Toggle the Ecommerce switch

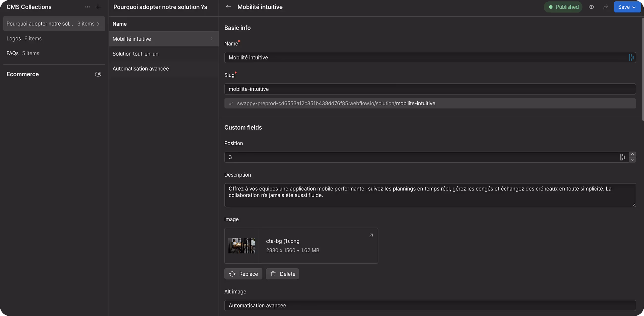tap(98, 74)
